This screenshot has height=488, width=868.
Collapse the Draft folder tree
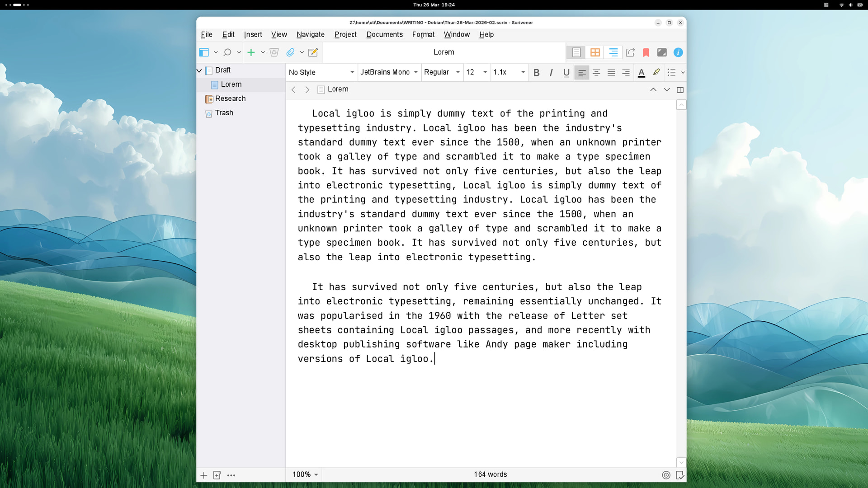coord(199,70)
